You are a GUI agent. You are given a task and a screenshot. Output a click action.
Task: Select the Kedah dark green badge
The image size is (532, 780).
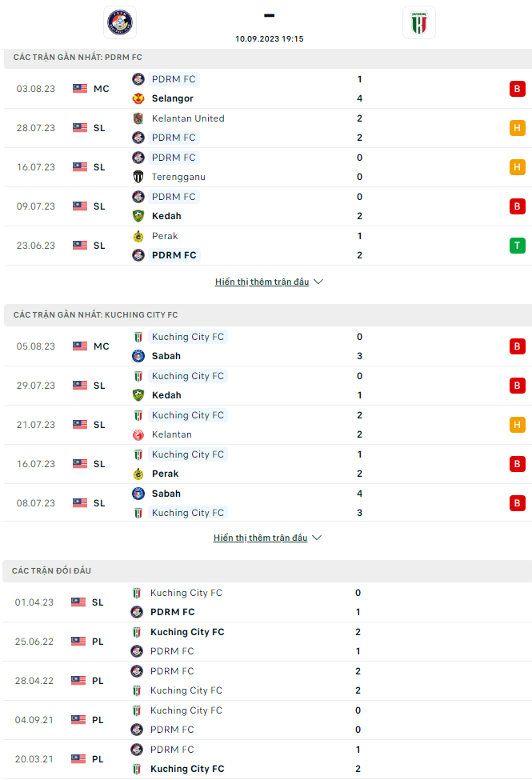click(138, 216)
